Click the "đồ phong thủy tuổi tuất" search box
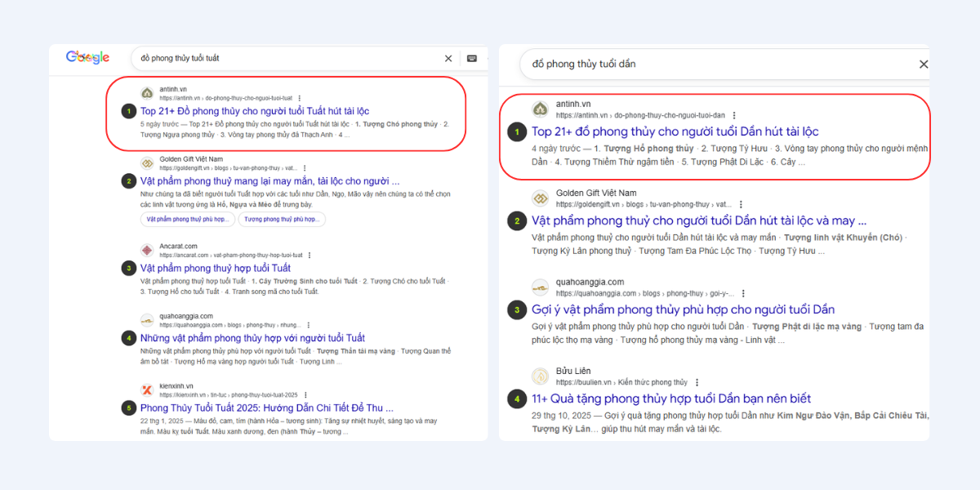The width and height of the screenshot is (980, 490). tap(286, 58)
